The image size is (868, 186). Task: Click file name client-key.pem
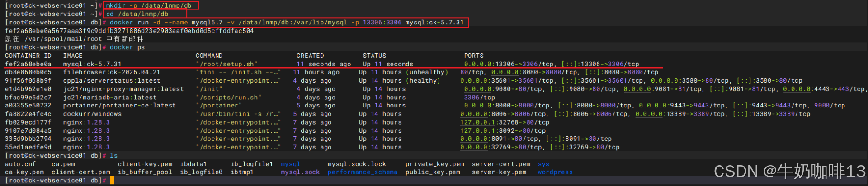(145, 164)
